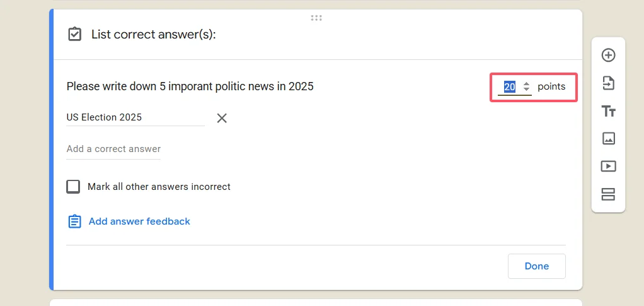
Task: Add a title and description block
Action: (x=608, y=111)
